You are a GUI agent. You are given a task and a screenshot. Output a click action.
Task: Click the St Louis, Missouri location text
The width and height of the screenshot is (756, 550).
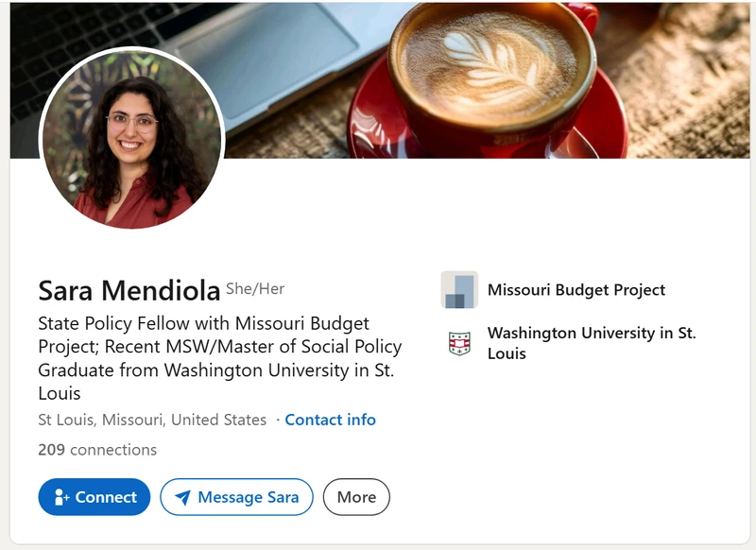152,420
